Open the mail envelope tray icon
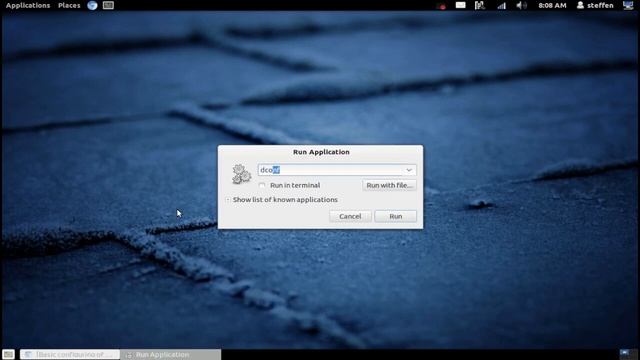 coord(460,5)
